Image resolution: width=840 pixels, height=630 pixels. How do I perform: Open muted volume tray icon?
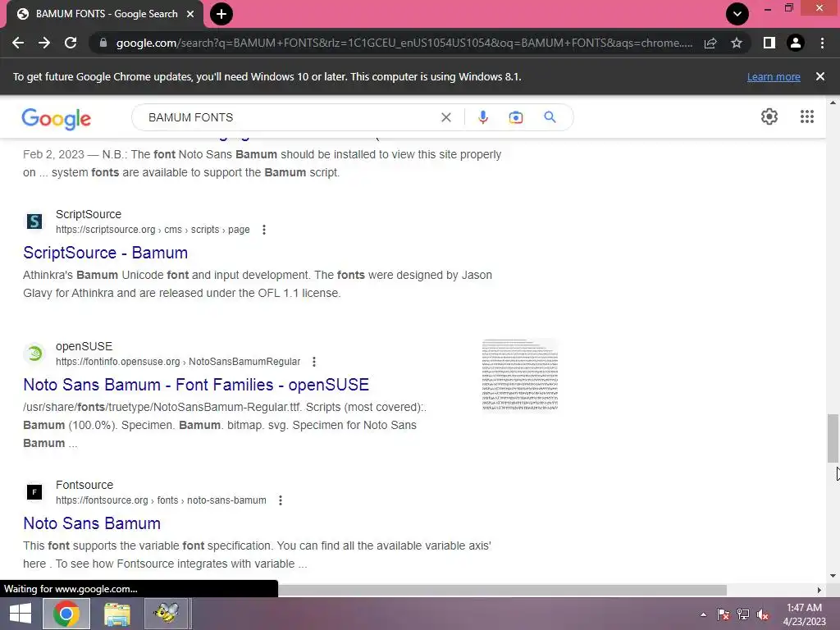pos(763,614)
